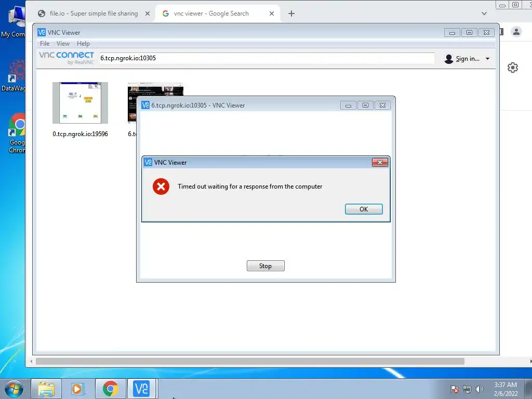The width and height of the screenshot is (532, 399).
Task: Click the volume speaker tray icon
Action: pyautogui.click(x=480, y=389)
